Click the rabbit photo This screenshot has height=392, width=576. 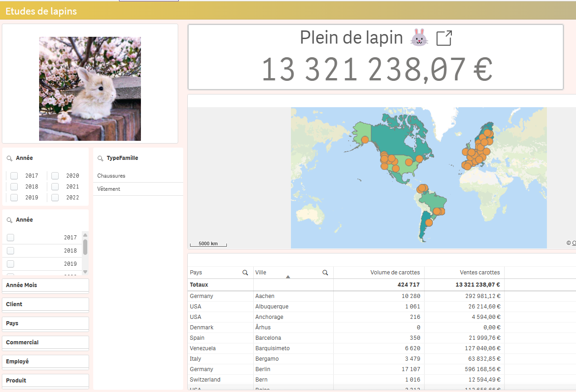click(x=90, y=89)
